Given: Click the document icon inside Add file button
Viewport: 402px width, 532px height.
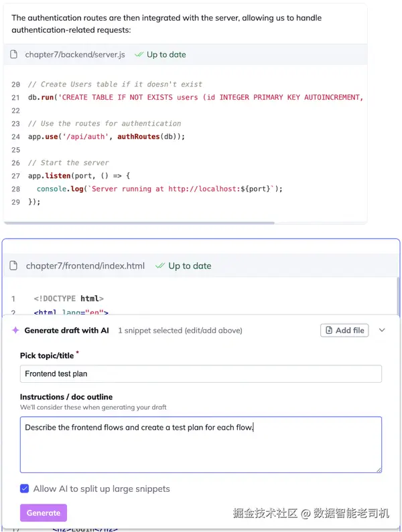Looking at the screenshot, I should tap(329, 330).
